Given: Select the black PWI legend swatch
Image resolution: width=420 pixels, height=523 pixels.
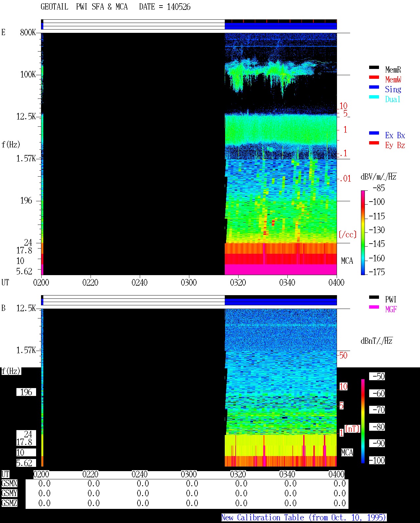Looking at the screenshot, I should coord(374,297).
